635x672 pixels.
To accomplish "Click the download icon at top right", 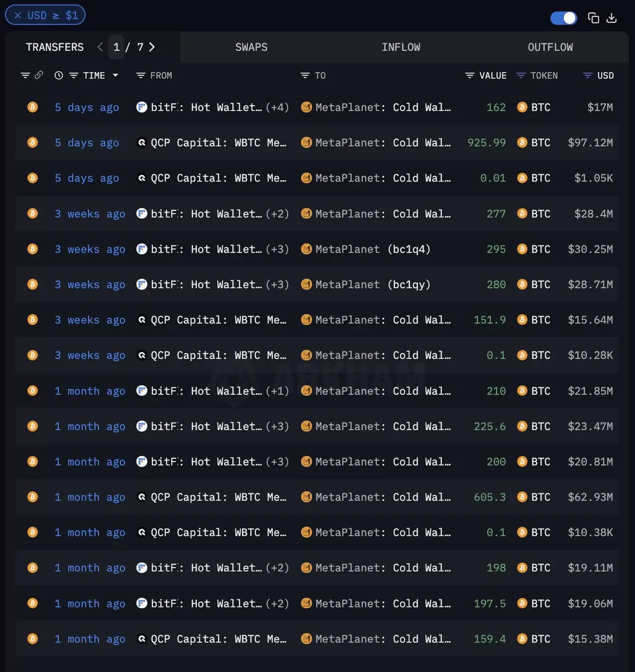I will (611, 18).
